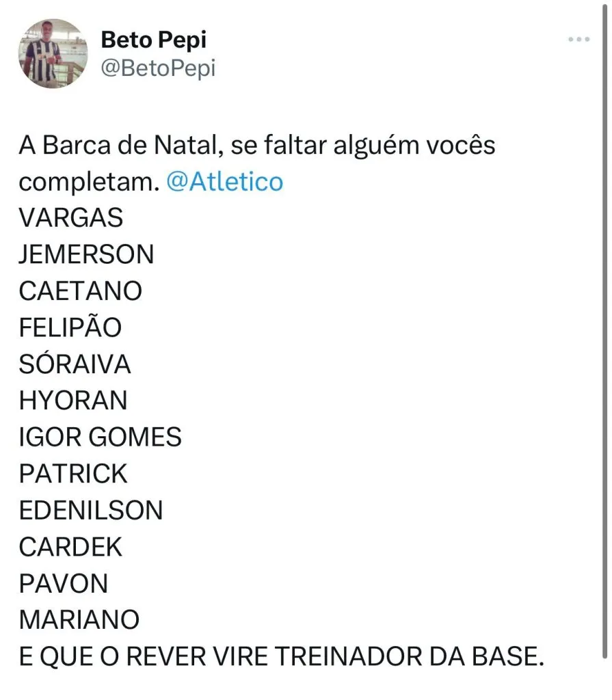The height and width of the screenshot is (700, 612).
Task: Open the @Atletico mention link
Action: click(225, 183)
